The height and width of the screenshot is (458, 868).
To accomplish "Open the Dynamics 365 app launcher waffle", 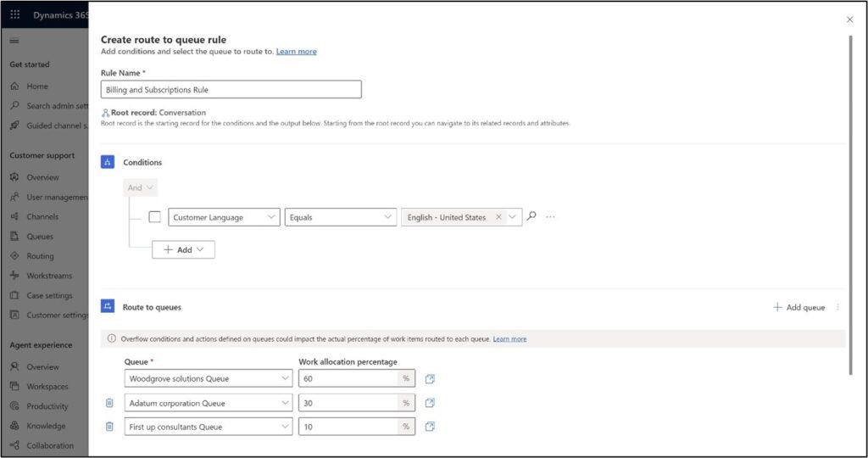I will [15, 15].
